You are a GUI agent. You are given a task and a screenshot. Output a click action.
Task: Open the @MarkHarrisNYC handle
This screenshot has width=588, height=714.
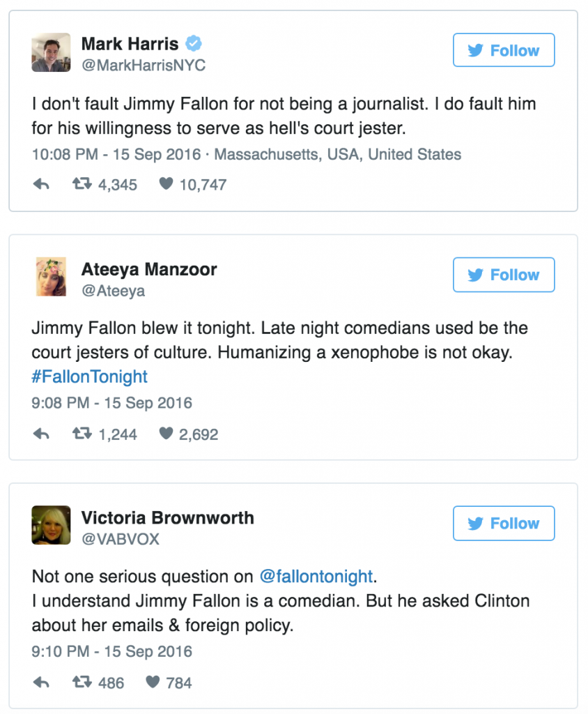point(144,66)
